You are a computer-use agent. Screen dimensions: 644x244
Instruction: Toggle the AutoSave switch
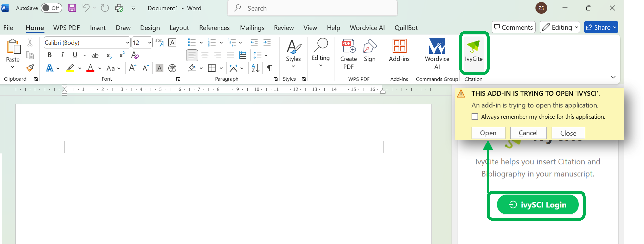pos(51,8)
